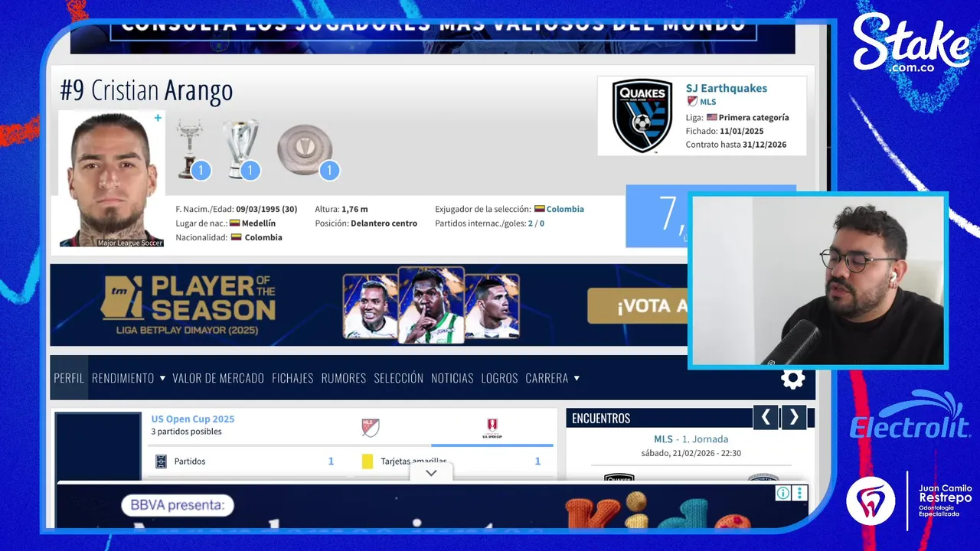The height and width of the screenshot is (551, 980).
Task: Click the Player of the Season banner
Action: (369, 305)
